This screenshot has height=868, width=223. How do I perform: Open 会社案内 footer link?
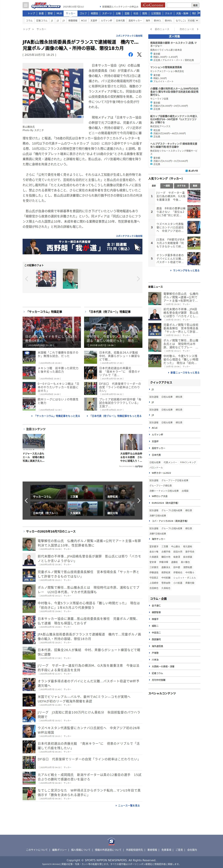click(192, 850)
